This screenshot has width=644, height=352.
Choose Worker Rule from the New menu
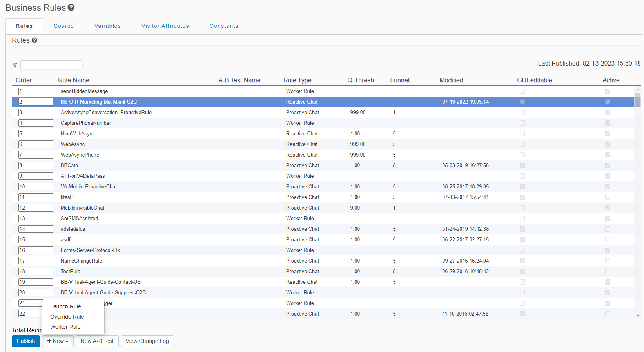65,327
